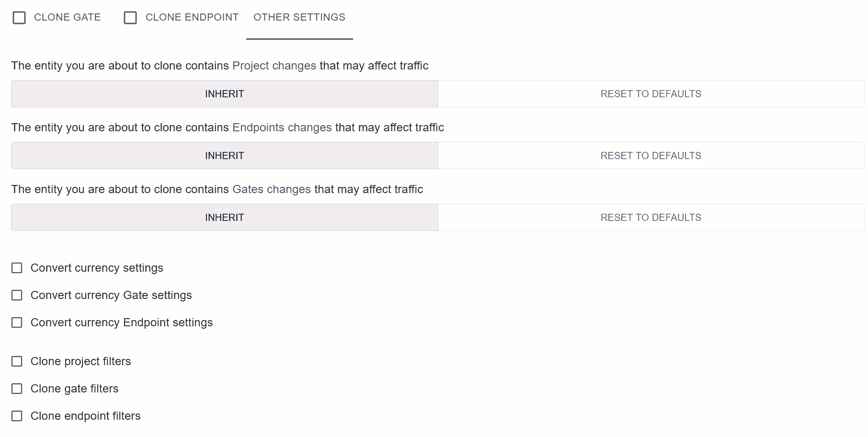Enable Convert currency settings checkbox
Screen dimensions: 868x437
17,268
